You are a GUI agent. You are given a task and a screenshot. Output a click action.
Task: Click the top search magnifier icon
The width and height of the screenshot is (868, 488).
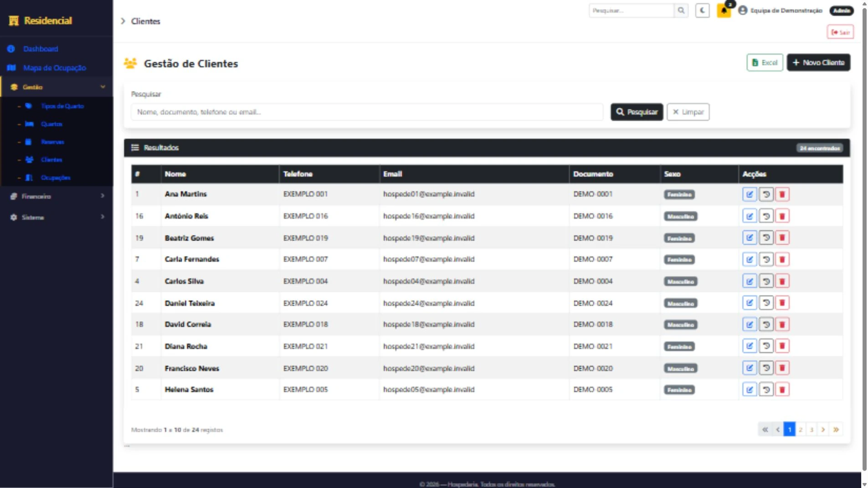(x=681, y=10)
